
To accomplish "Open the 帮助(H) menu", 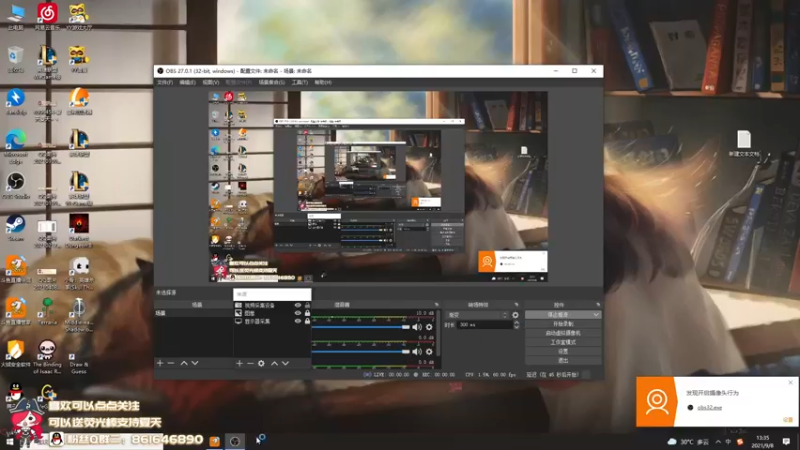I will tap(323, 82).
